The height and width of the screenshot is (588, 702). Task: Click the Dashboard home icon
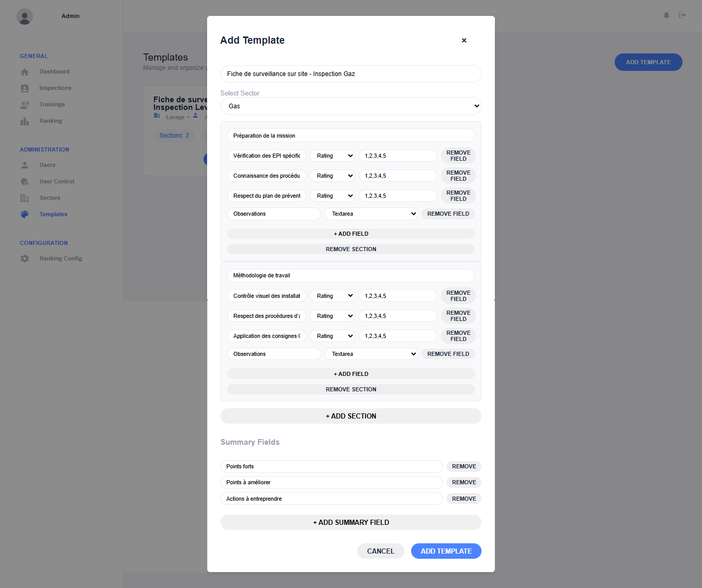pos(25,72)
